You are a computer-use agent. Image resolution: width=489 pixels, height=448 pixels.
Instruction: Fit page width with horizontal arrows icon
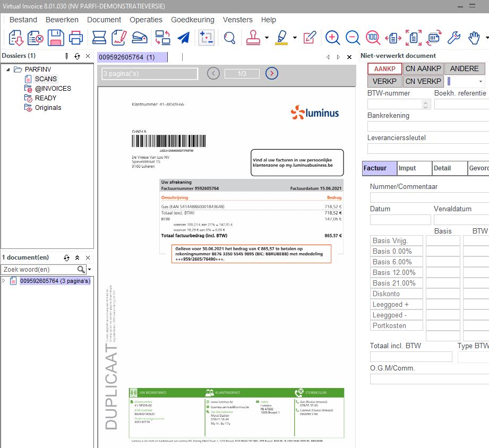pyautogui.click(x=393, y=38)
